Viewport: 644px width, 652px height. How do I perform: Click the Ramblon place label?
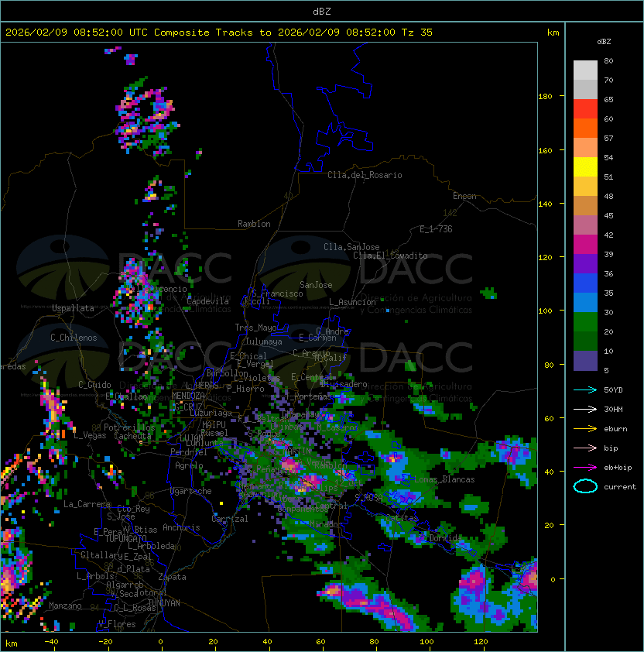254,224
